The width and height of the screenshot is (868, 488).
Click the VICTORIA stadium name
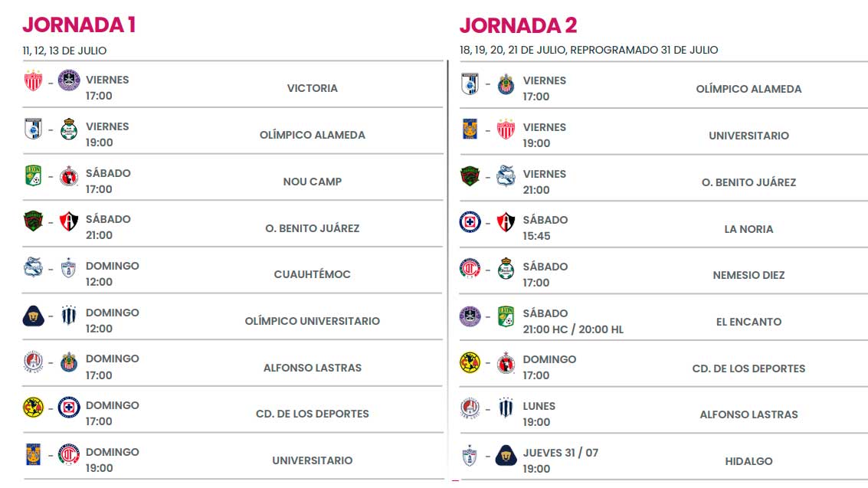312,88
